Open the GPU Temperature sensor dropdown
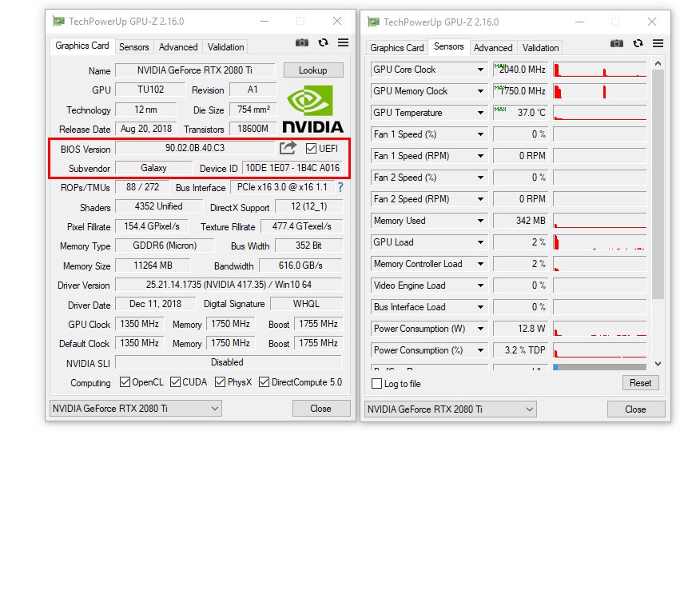Image resolution: width=700 pixels, height=599 pixels. (x=480, y=113)
